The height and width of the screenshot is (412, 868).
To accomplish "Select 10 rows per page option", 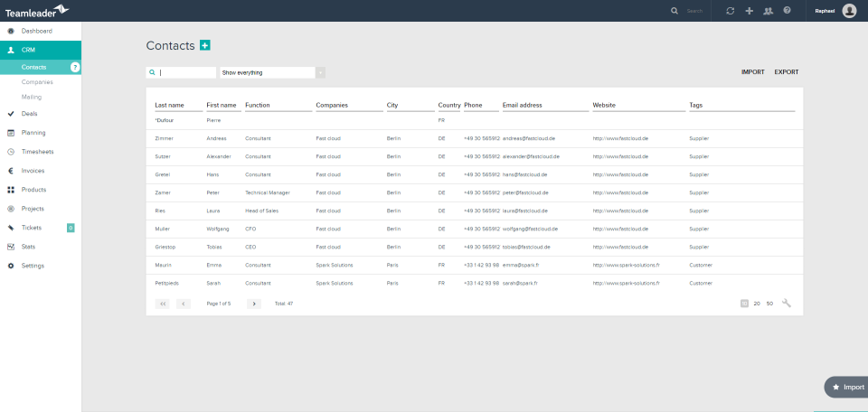I will (x=744, y=303).
